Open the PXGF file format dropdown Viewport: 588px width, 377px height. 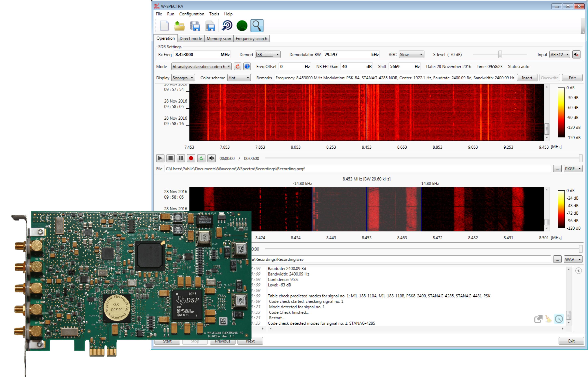point(573,169)
